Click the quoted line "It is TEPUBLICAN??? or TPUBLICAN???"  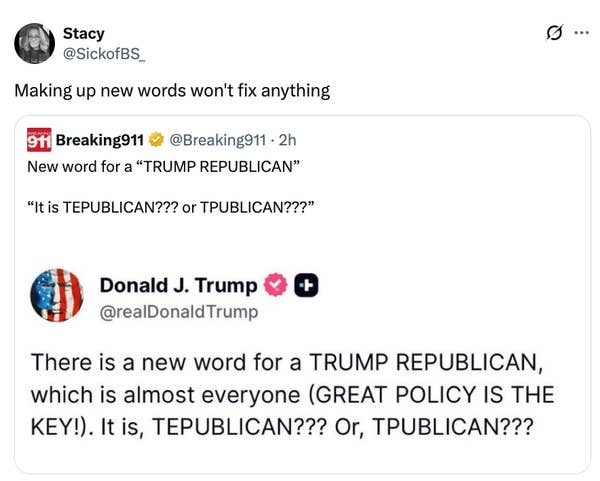(x=171, y=209)
